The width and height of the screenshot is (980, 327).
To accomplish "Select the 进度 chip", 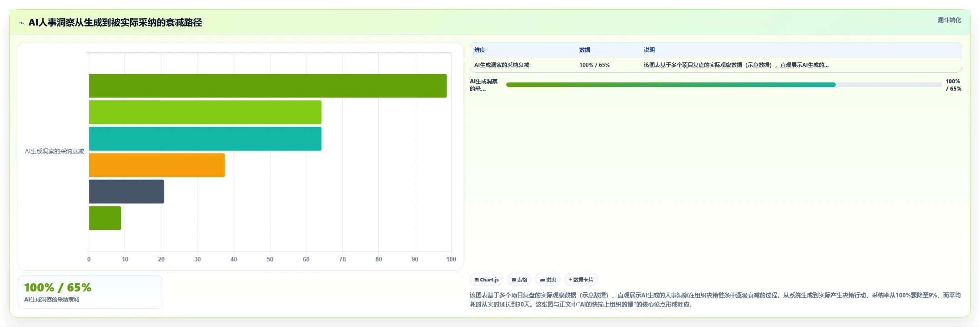I will pyautogui.click(x=548, y=280).
